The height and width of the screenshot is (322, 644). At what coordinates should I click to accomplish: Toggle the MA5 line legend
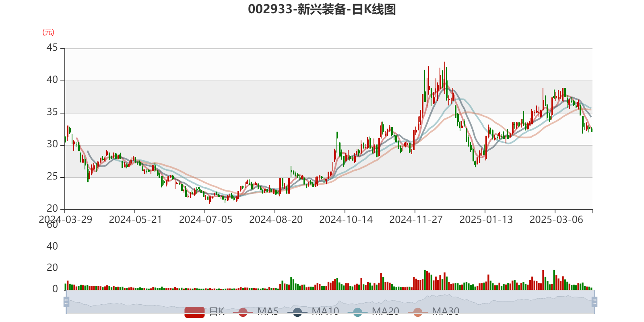click(x=256, y=312)
